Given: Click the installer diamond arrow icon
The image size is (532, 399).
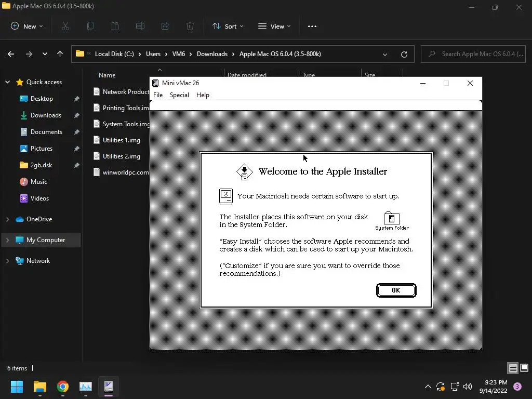Looking at the screenshot, I should tap(244, 172).
